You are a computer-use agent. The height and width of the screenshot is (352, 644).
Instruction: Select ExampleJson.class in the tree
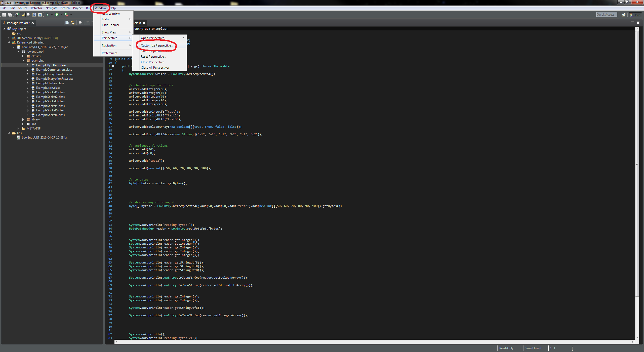(x=48, y=88)
